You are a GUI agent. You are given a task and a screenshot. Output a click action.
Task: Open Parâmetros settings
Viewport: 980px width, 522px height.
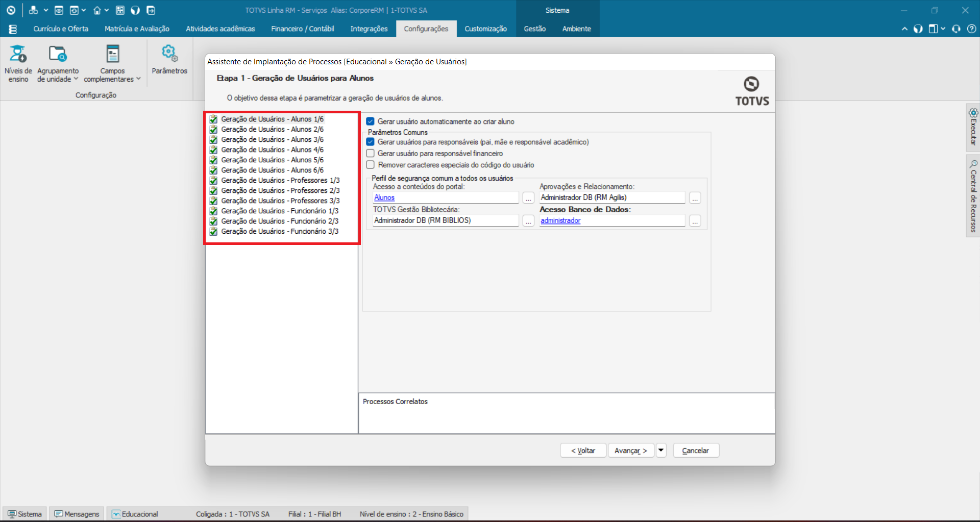[x=169, y=60]
